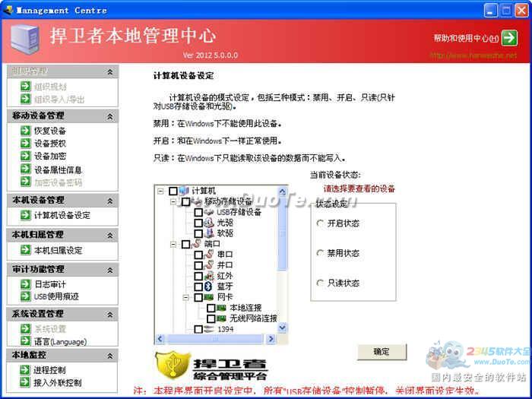532x399 pixels.
Task: Collapse the 本机归属管理 sidebar section
Action: coord(110,235)
